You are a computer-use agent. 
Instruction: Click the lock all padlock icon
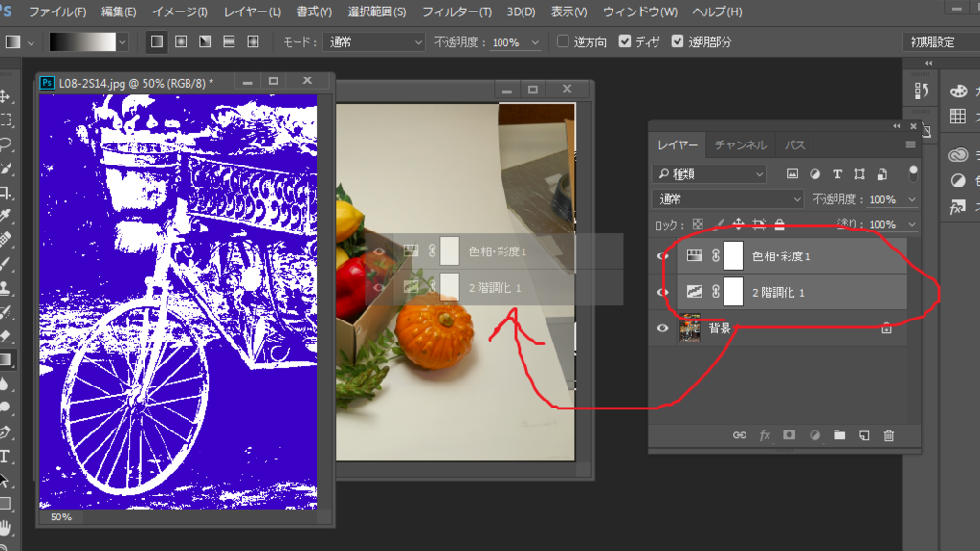click(779, 224)
